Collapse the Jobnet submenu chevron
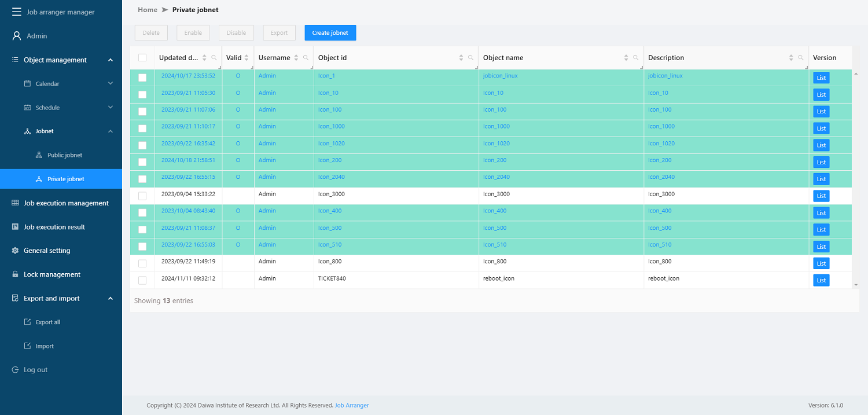 (x=111, y=131)
